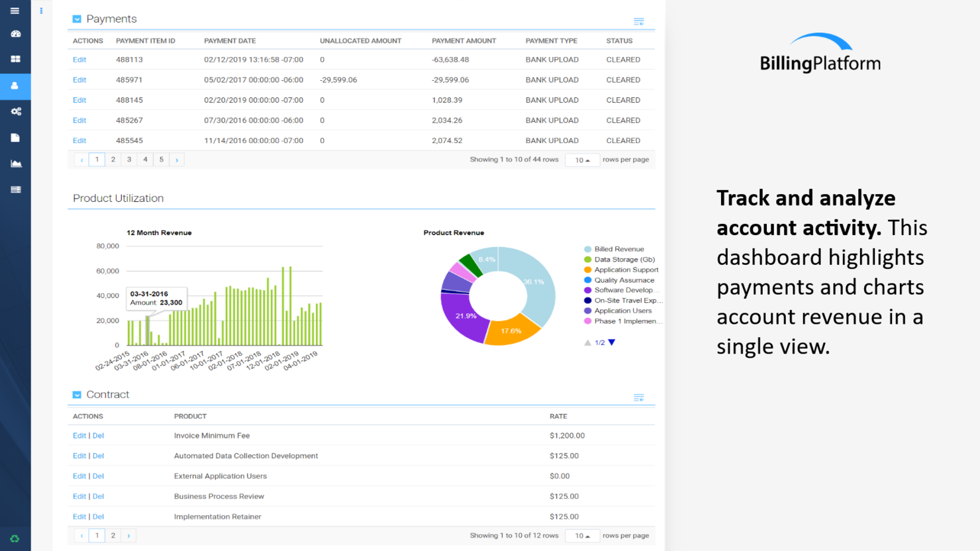Click the highlighted account user icon
The width and height of the screenshot is (980, 551).
tap(15, 86)
